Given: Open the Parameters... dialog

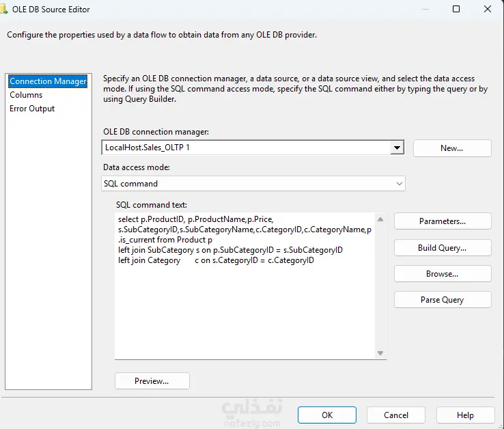Looking at the screenshot, I should coord(443,221).
